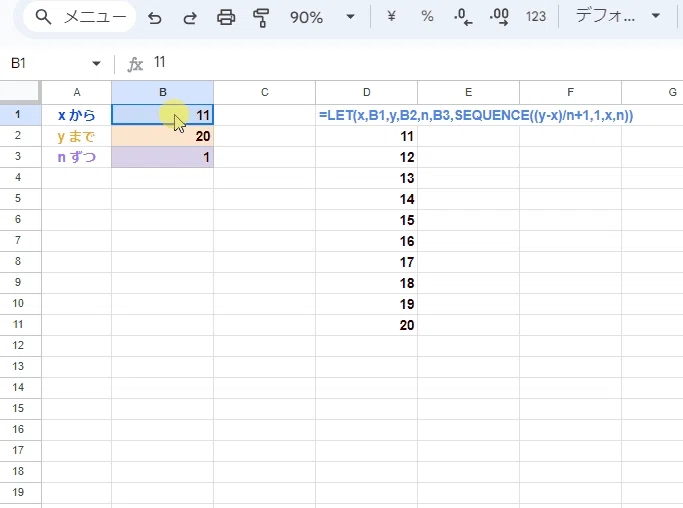The image size is (683, 508).
Task: Click cell D5 with value 14
Action: click(366, 199)
